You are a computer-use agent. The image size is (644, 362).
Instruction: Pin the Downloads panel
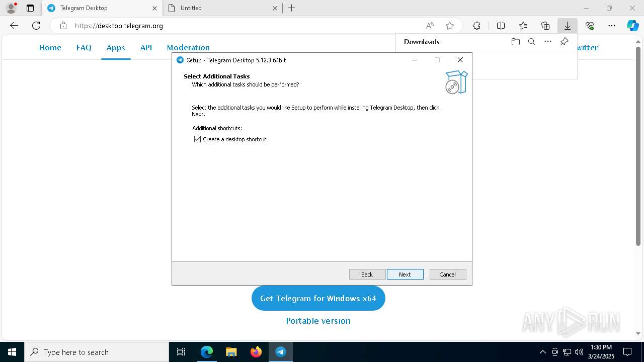click(x=564, y=42)
